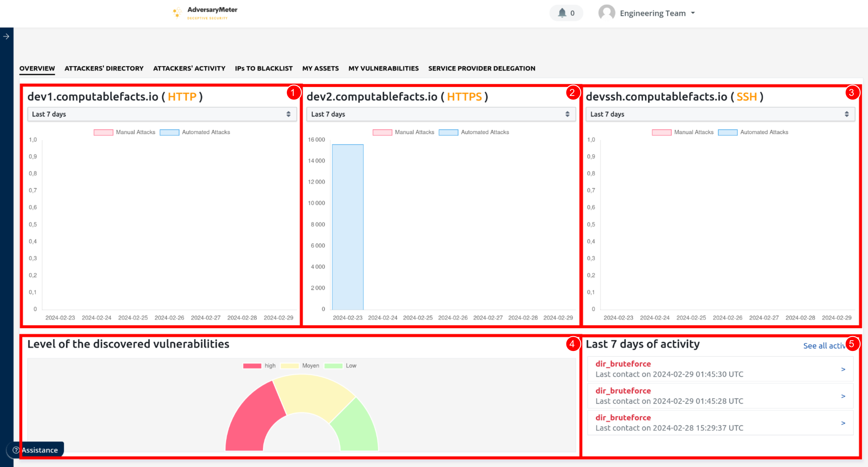This screenshot has width=868, height=467.
Task: Open devssh SSH period dropdown
Action: (x=720, y=114)
